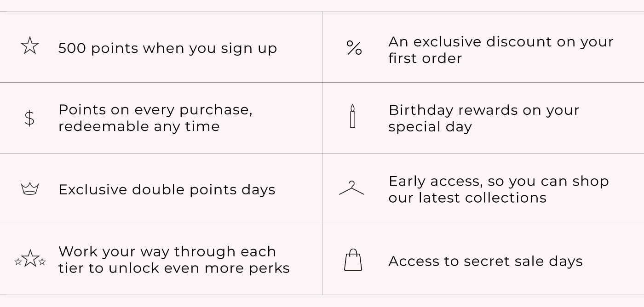Screen dimensions: 644x307
Task: Click the percent discount icon
Action: (x=354, y=48)
